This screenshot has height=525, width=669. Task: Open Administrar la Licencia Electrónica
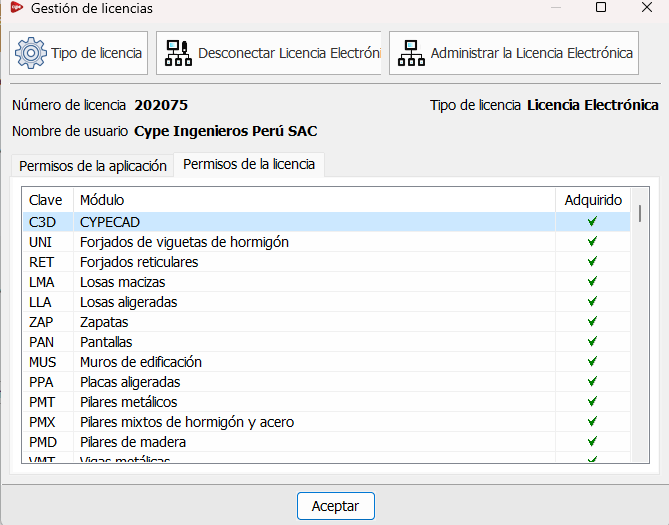514,53
